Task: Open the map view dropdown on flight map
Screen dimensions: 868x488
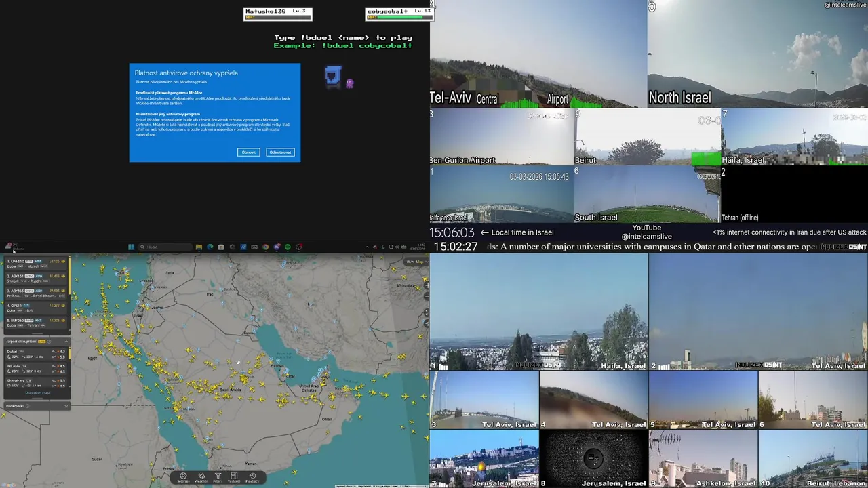Action: coord(417,262)
